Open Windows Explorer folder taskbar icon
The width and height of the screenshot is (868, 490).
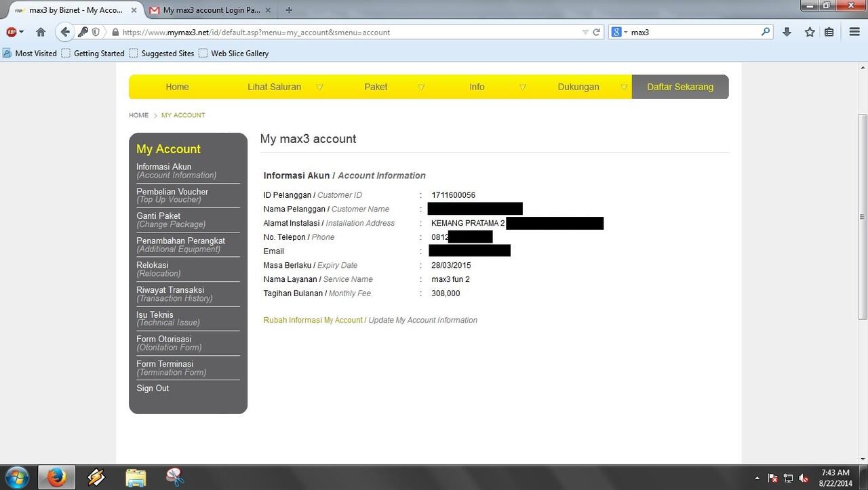pos(136,477)
